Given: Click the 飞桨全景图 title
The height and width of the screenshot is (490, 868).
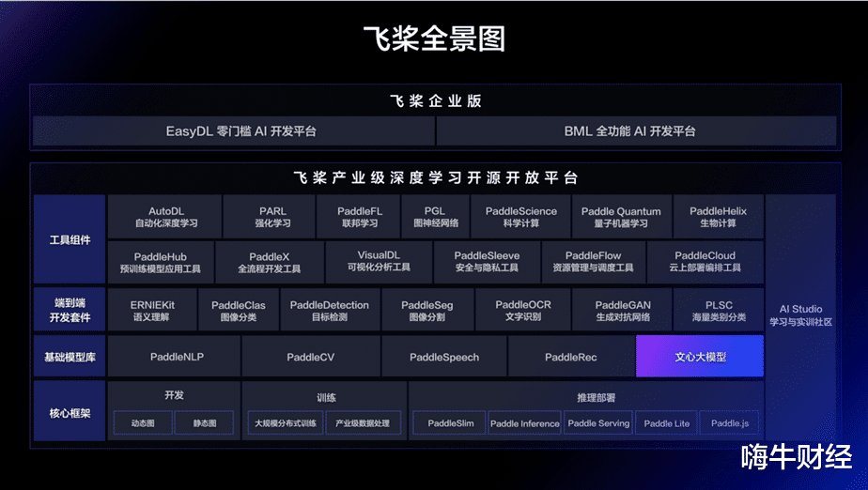Looking at the screenshot, I should pyautogui.click(x=435, y=38).
